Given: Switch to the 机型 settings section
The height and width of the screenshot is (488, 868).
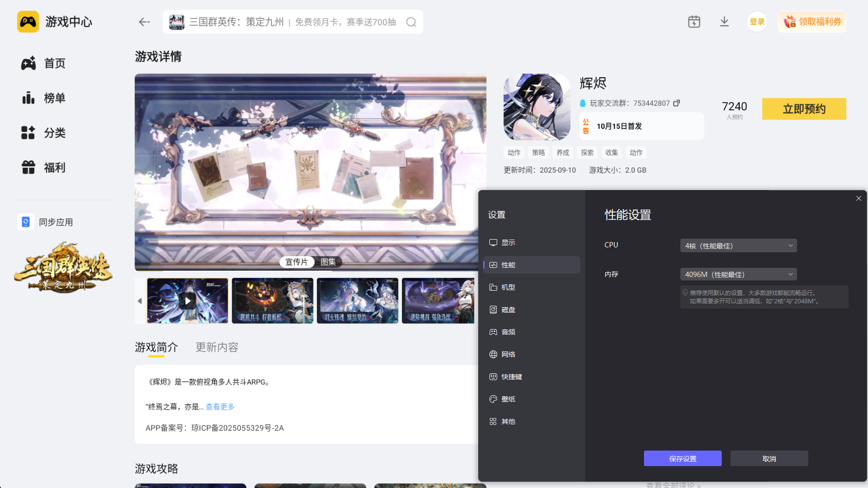Looking at the screenshot, I should [508, 287].
